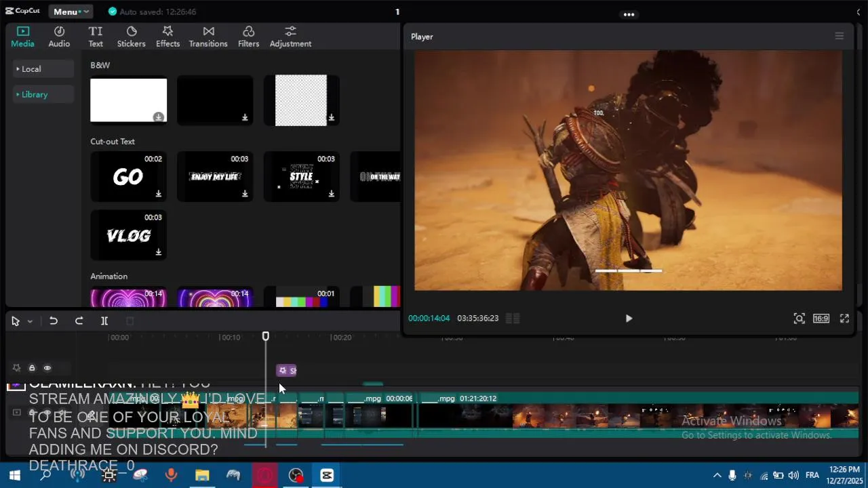Redo the last undone edit
The height and width of the screenshot is (488, 868).
[79, 321]
